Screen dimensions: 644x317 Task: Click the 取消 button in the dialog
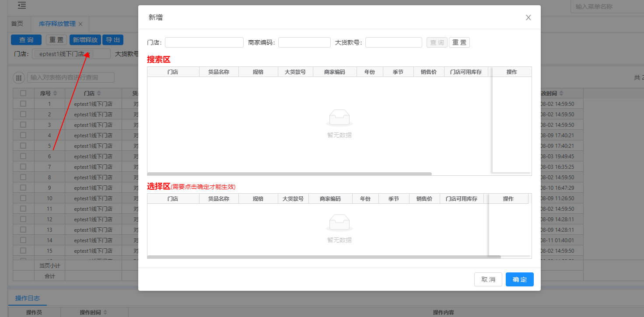[488, 279]
